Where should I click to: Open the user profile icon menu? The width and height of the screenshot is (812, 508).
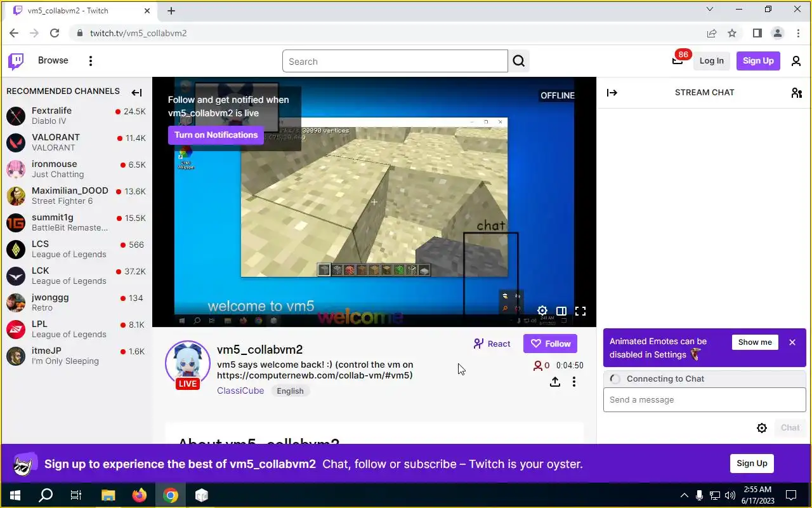[796, 61]
